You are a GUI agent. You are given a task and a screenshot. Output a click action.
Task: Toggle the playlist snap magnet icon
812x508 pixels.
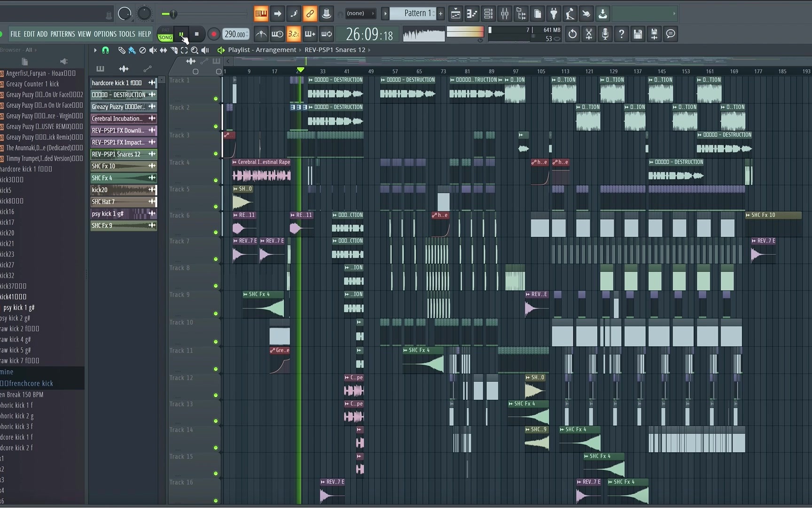click(106, 50)
